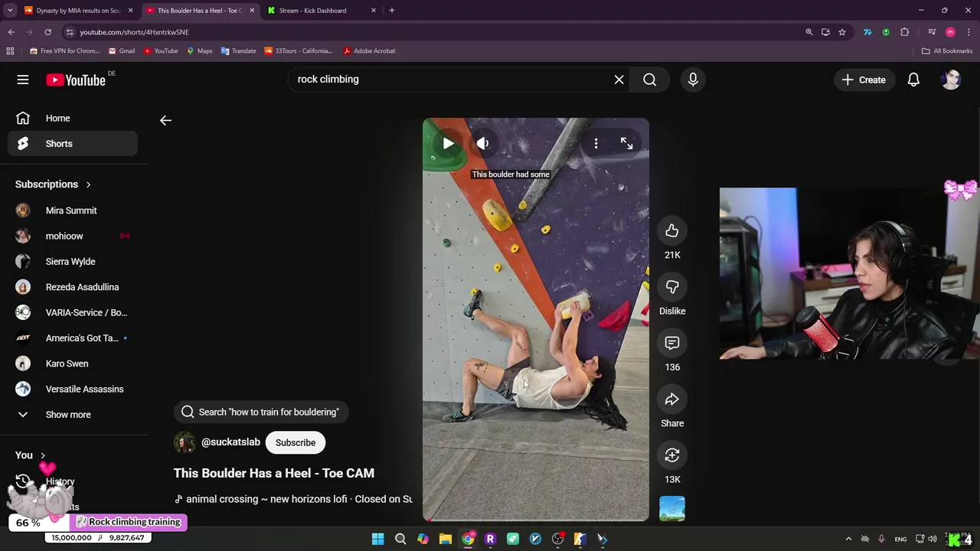Screen dimensions: 980x551
Task: Open the Karo Swen channel
Action: [x=73, y=364]
